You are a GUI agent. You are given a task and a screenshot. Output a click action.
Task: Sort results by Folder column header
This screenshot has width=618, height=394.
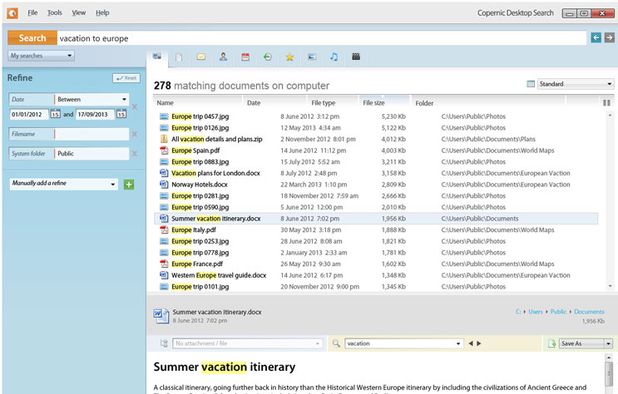click(424, 103)
